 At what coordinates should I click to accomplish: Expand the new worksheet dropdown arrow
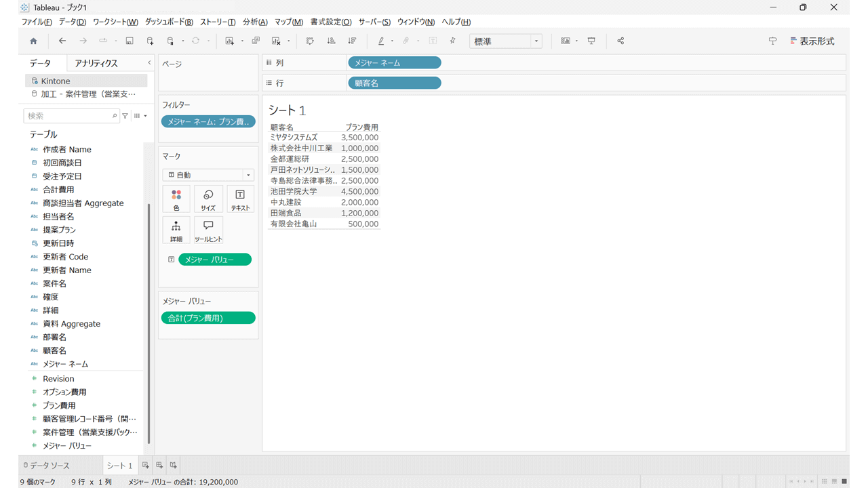242,41
